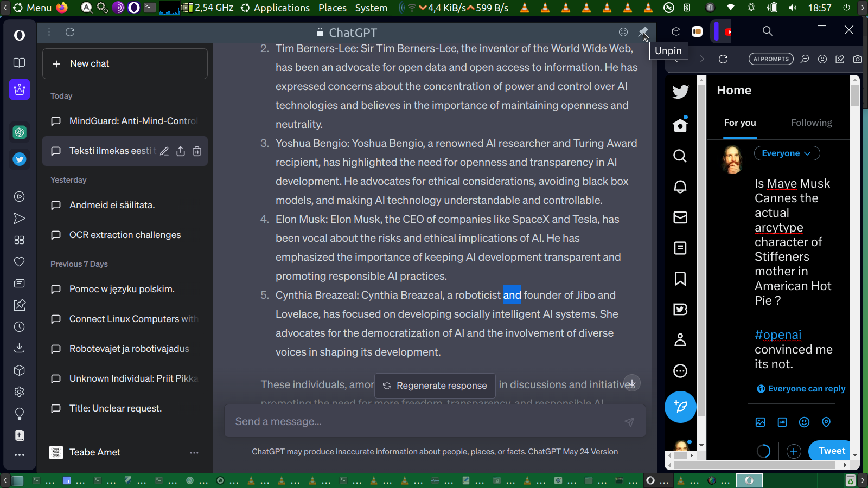Viewport: 868px width, 488px height.
Task: Open Twitter Bookmarks icon
Action: point(680,279)
